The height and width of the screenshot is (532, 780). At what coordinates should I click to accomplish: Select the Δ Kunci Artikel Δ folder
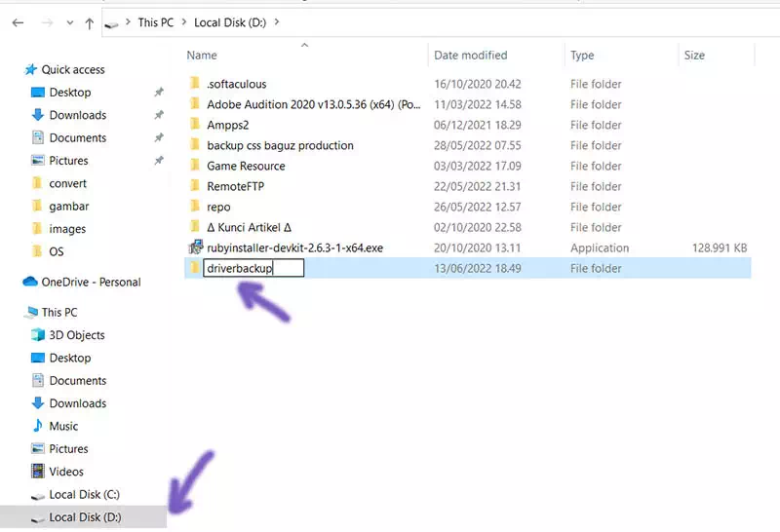(249, 227)
